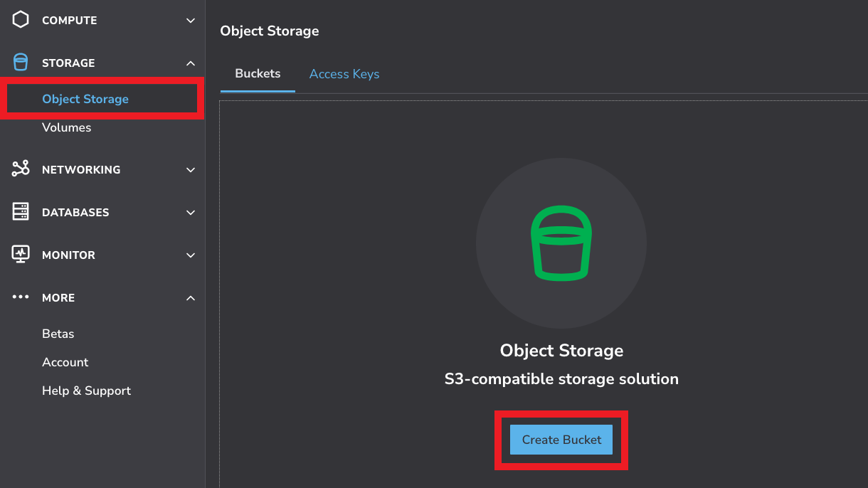Click the MORE menu label

point(58,298)
